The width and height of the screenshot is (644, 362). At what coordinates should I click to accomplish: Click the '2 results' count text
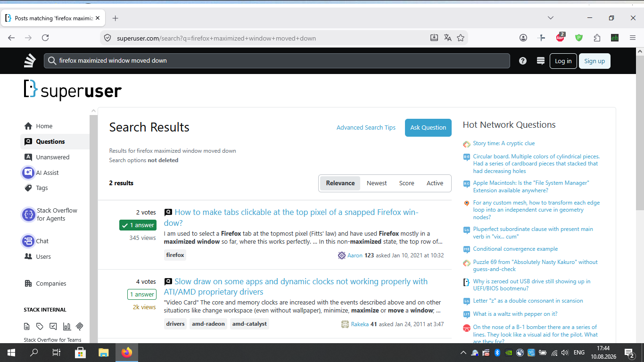[x=121, y=183]
